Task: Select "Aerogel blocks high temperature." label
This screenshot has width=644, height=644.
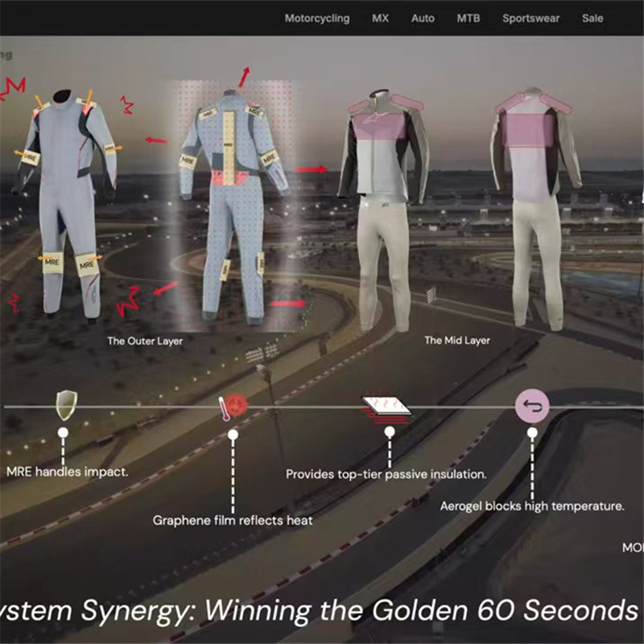Action: click(x=532, y=506)
